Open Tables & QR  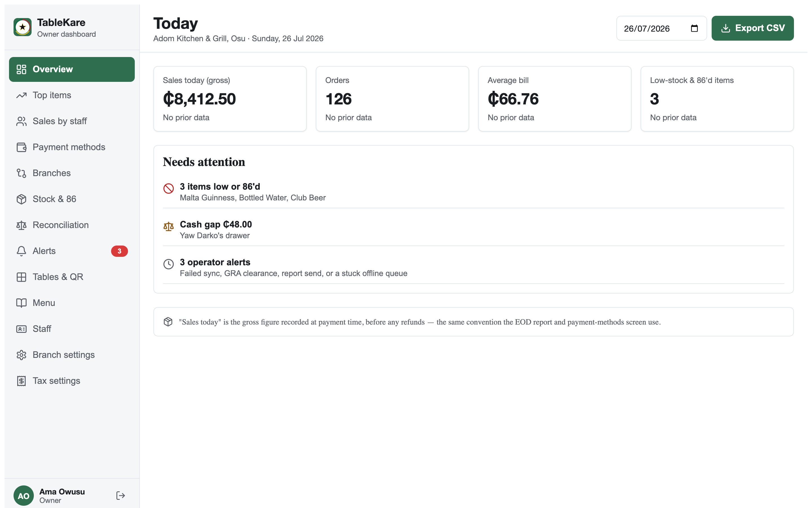[x=72, y=277]
